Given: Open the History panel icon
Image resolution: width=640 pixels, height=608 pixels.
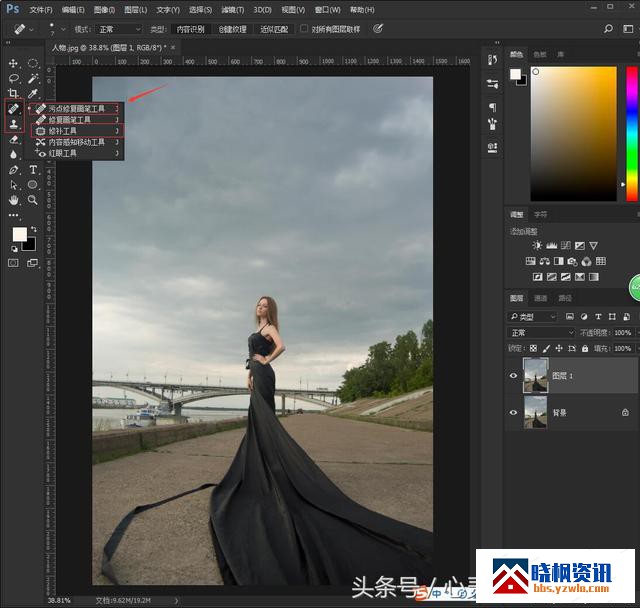Looking at the screenshot, I should click(x=493, y=60).
